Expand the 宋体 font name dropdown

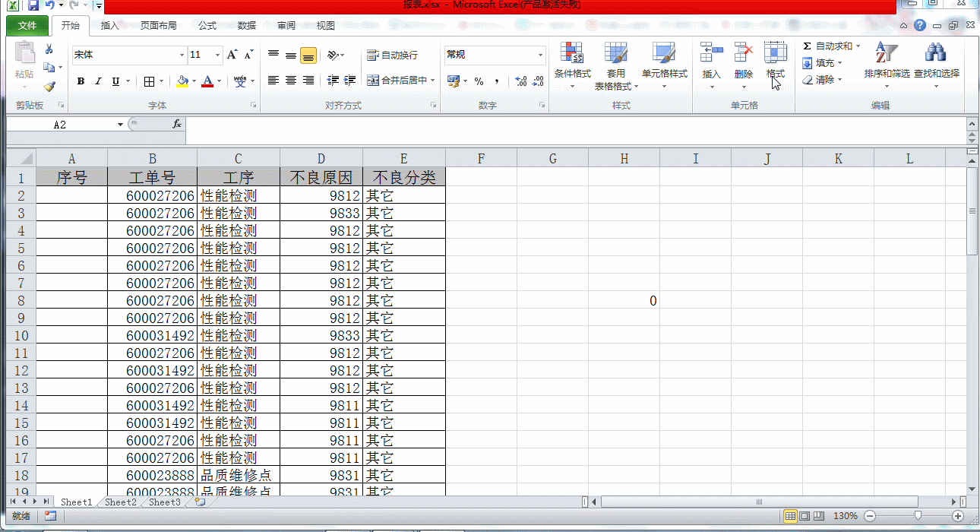(182, 55)
